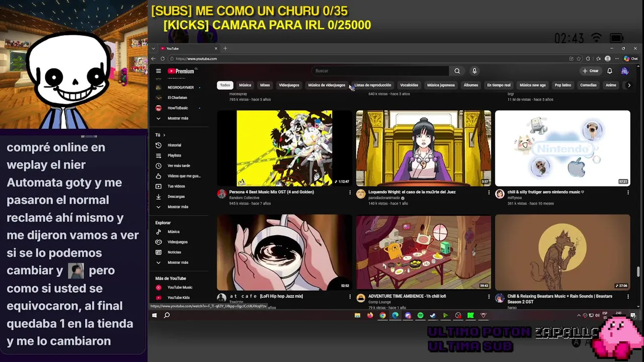Open options for Loquendo Wright video
The width and height of the screenshot is (644, 362).
click(x=489, y=192)
